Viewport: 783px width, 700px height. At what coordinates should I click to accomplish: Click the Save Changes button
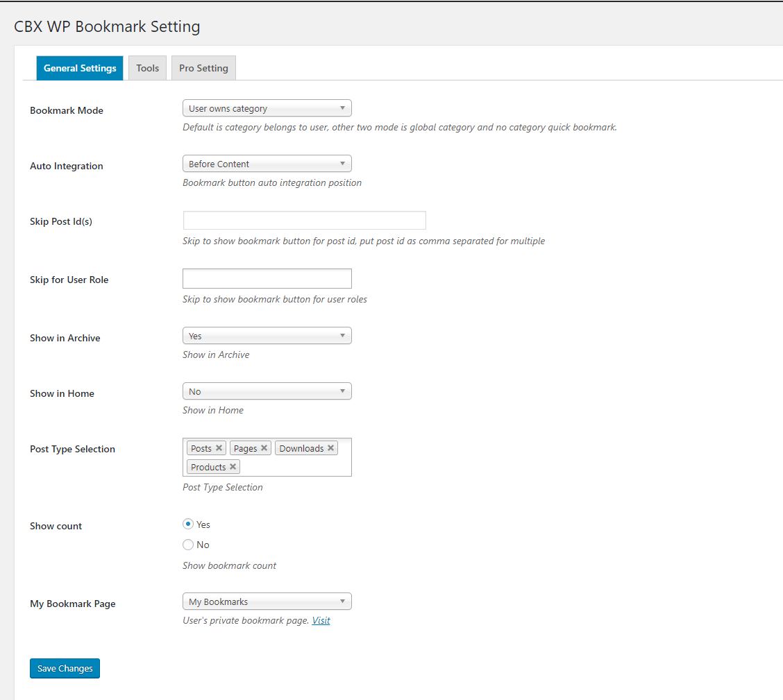tap(65, 668)
